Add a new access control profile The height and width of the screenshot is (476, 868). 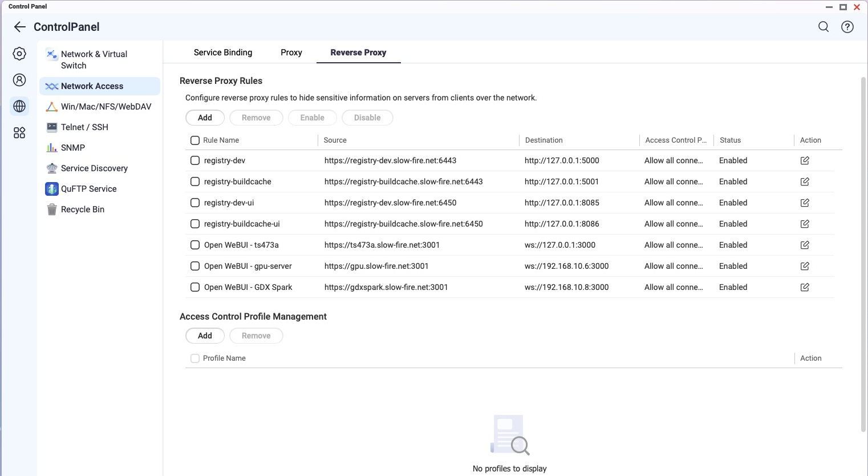[205, 336]
